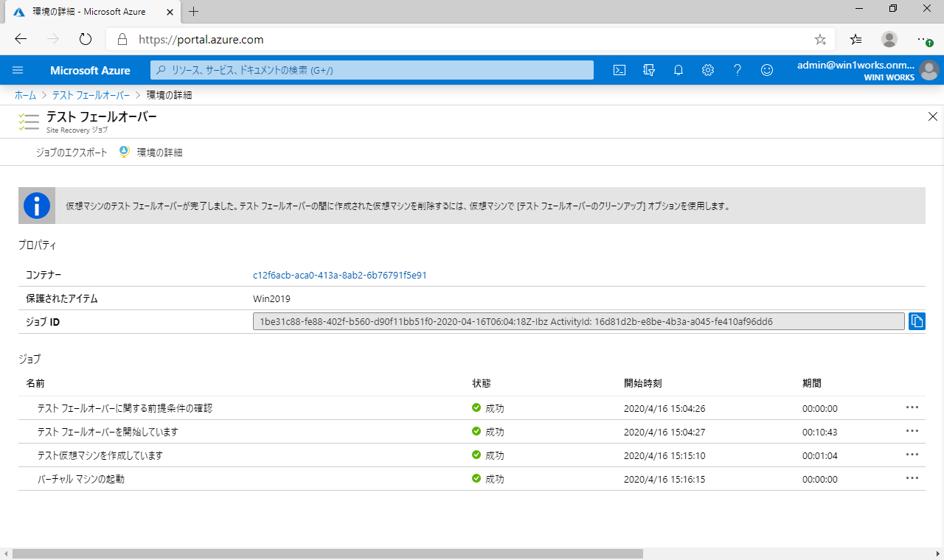Go to ホーム breadcrumb
Screen dimensions: 944x560
tap(25, 95)
